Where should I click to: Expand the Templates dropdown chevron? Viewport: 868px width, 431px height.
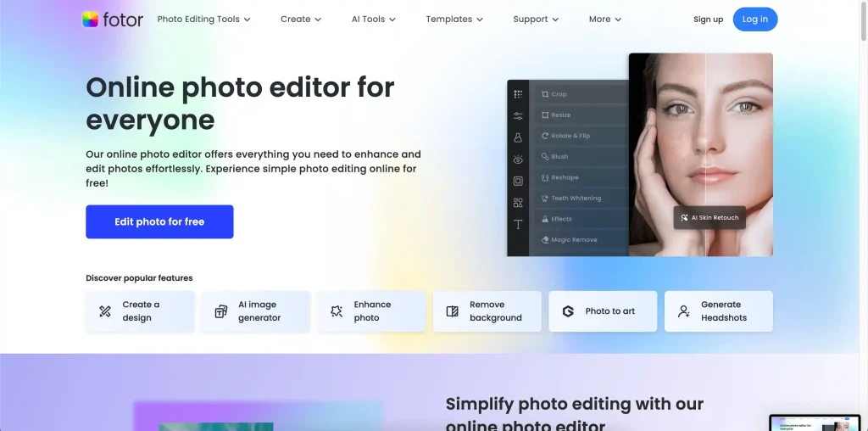(480, 20)
